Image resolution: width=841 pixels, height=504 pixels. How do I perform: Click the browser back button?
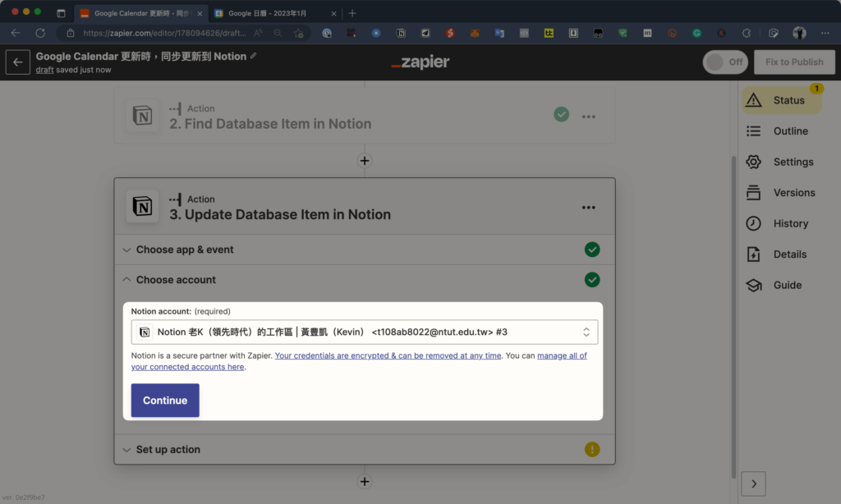16,33
